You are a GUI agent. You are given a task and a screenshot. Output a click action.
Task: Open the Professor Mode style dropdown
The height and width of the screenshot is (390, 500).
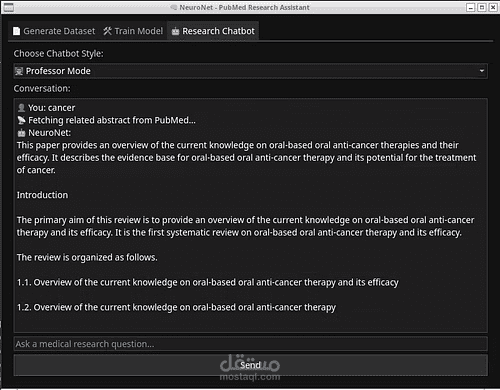[x=250, y=71]
